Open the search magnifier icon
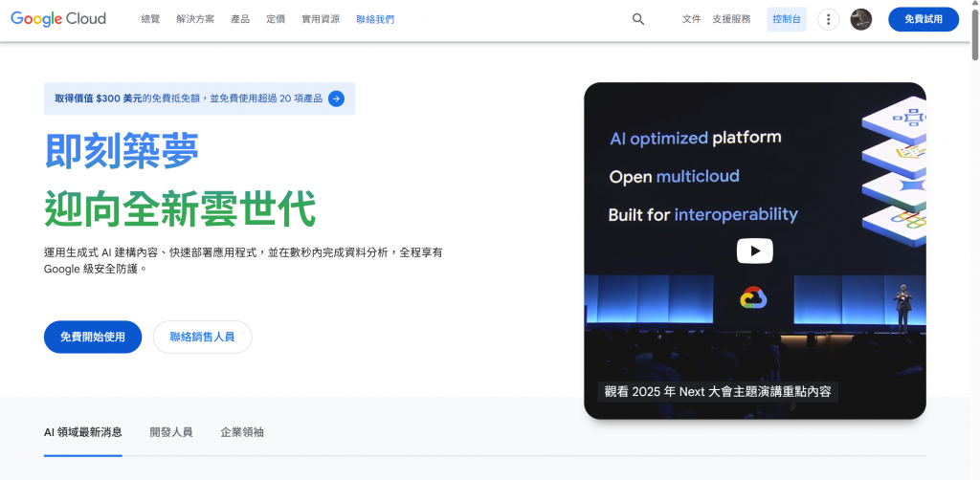The width and height of the screenshot is (980, 480). click(x=638, y=19)
